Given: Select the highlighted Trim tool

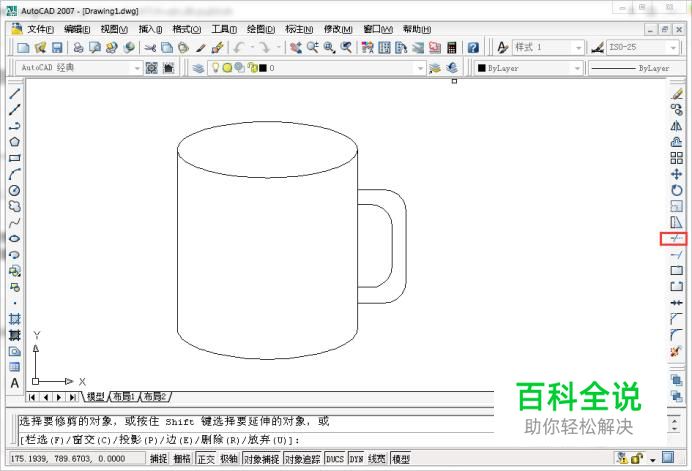Looking at the screenshot, I should (x=674, y=239).
